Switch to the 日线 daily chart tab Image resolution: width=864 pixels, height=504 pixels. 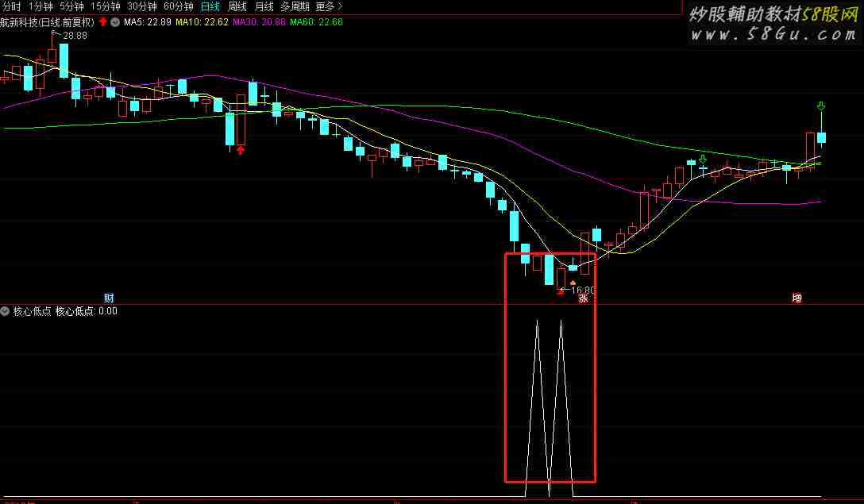pos(210,6)
